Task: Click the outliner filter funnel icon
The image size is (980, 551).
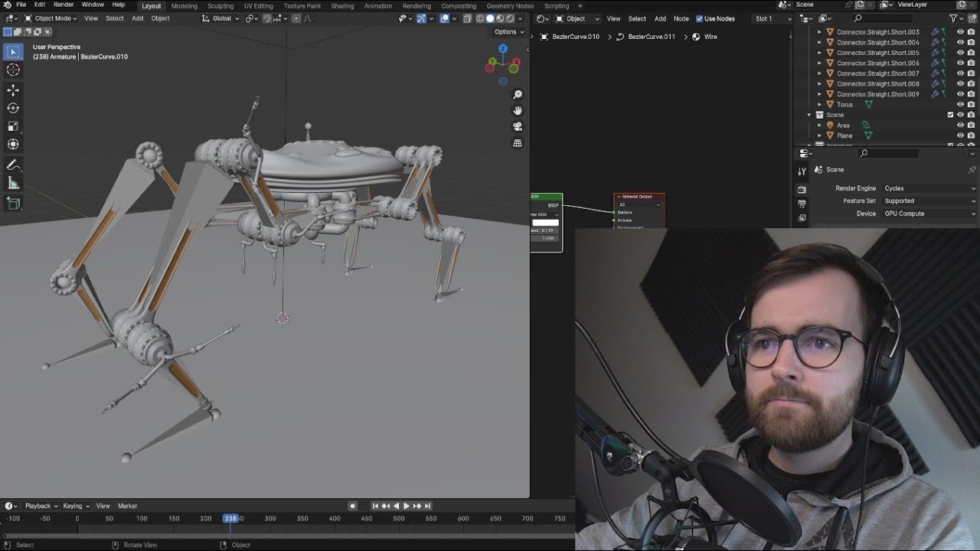Action: pyautogui.click(x=954, y=18)
